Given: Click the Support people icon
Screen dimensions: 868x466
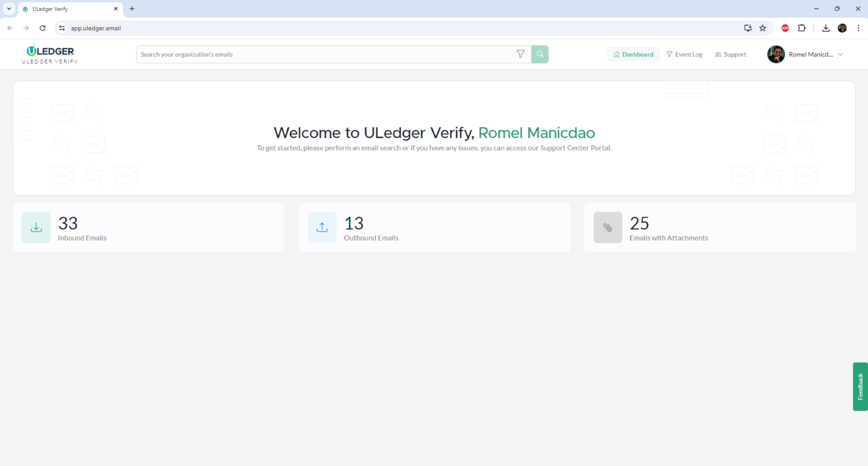Looking at the screenshot, I should [718, 54].
